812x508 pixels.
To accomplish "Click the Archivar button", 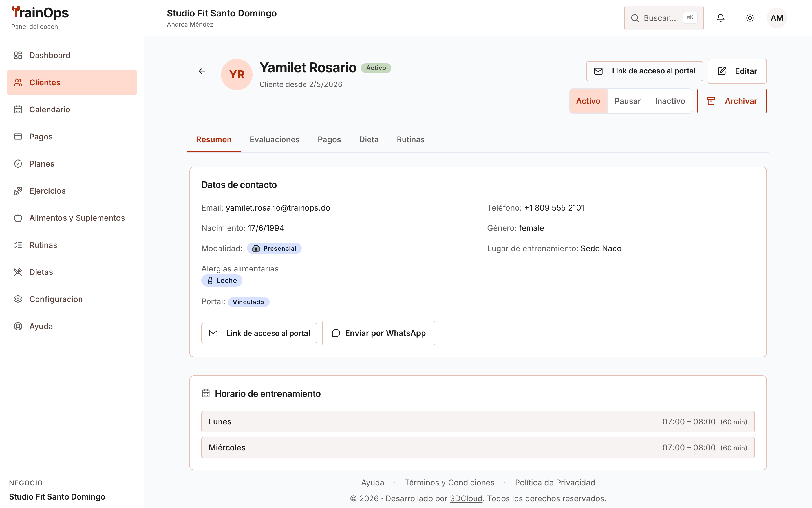I will (x=732, y=101).
